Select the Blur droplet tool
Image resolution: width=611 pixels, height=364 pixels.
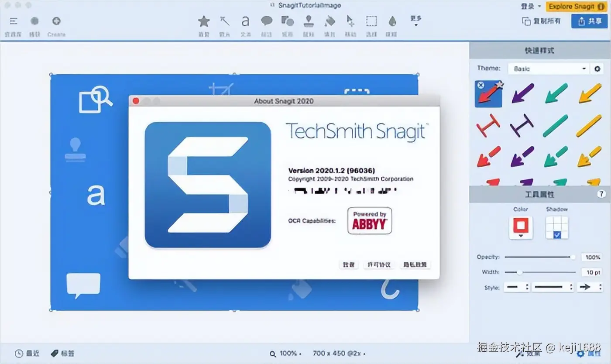click(392, 21)
